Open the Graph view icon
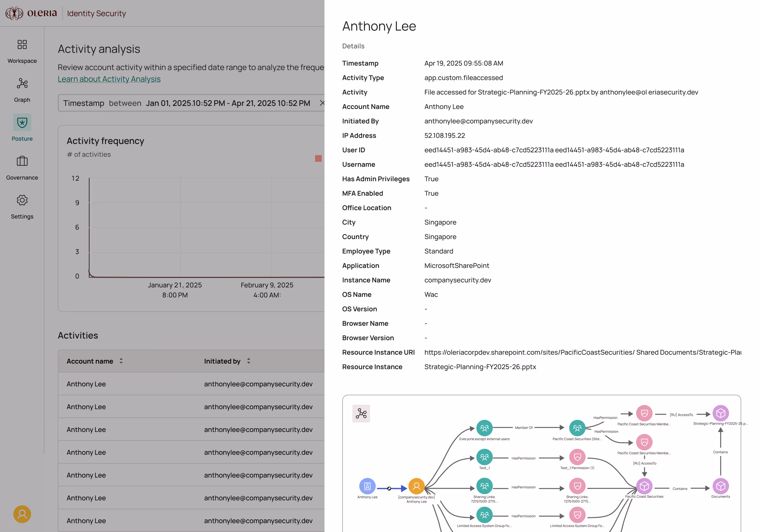 (x=22, y=84)
